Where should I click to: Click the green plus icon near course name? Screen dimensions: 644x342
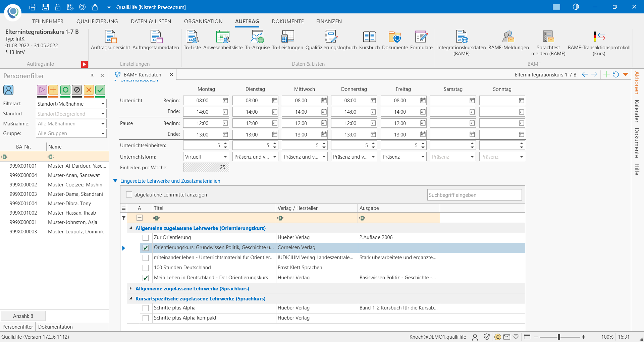606,74
